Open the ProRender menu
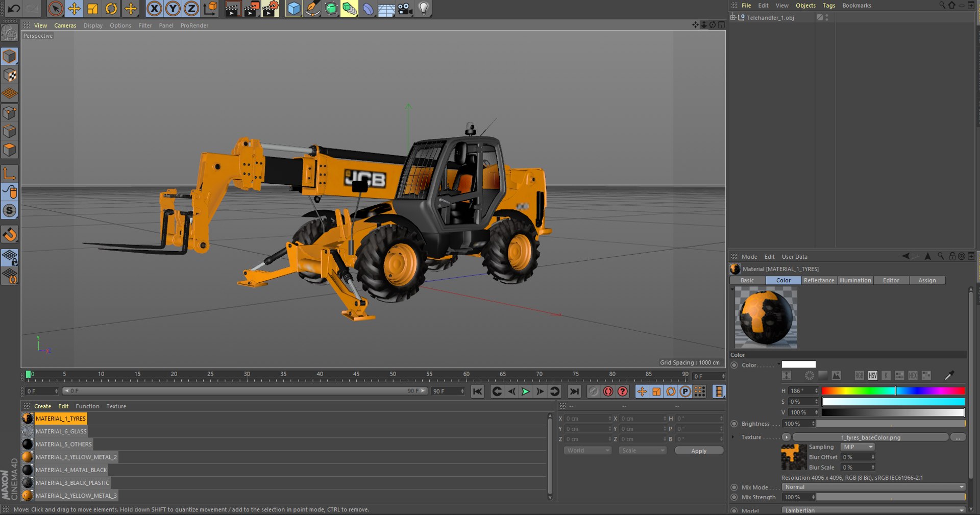 click(194, 26)
